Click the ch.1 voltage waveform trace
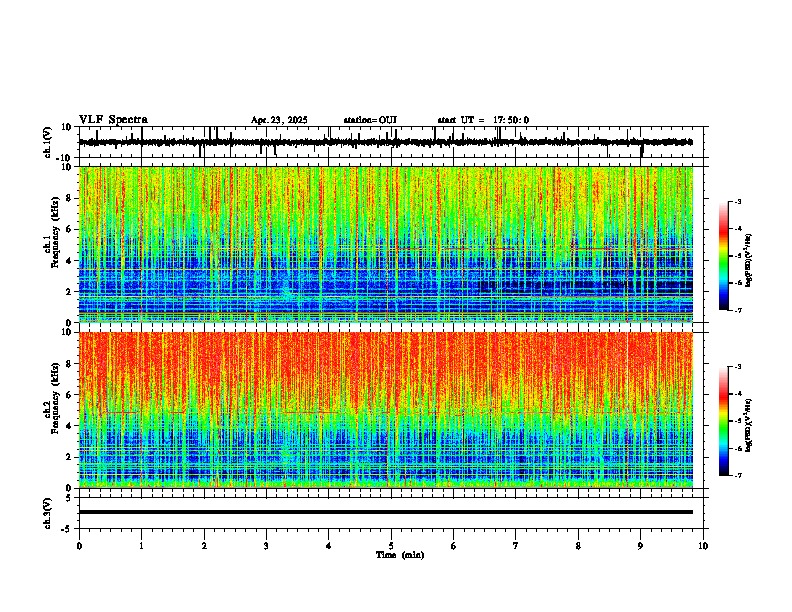 coord(385,142)
